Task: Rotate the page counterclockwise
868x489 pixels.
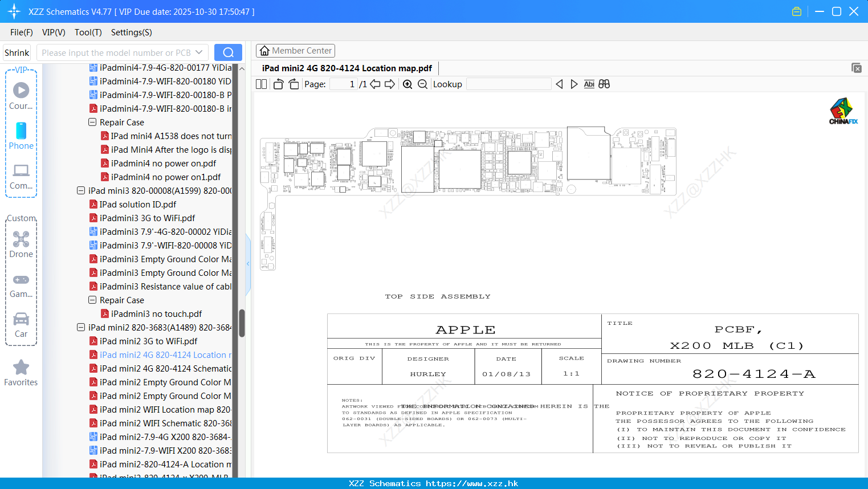Action: [x=278, y=84]
